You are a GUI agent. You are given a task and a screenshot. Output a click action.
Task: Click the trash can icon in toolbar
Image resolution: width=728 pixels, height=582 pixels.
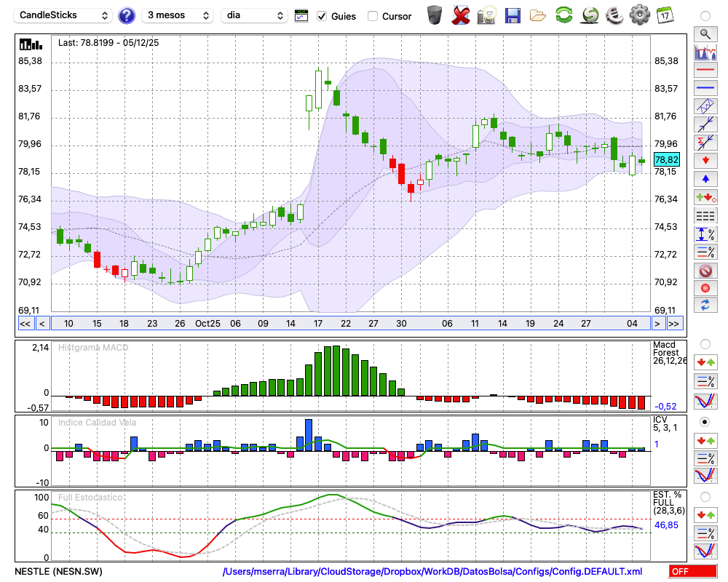point(435,15)
